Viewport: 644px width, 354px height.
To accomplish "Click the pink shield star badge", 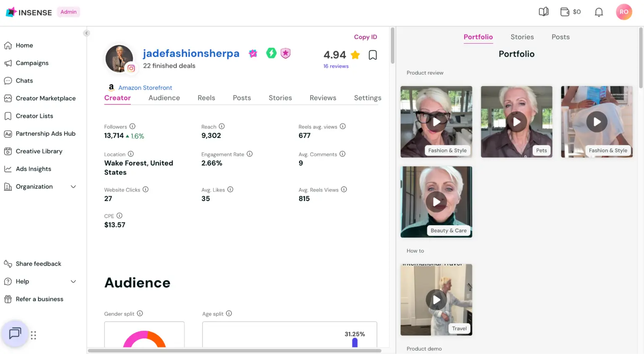I will 286,53.
